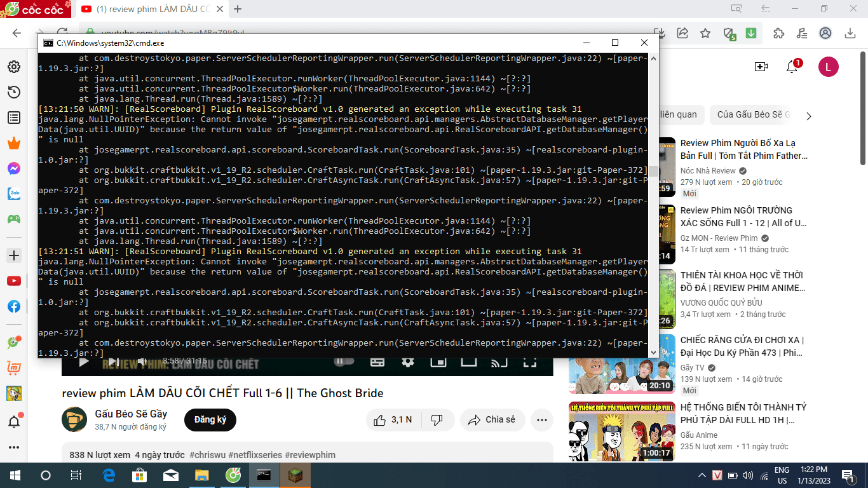This screenshot has height=488, width=868.
Task: Like the video showing 3,1 N
Action: [x=393, y=420]
